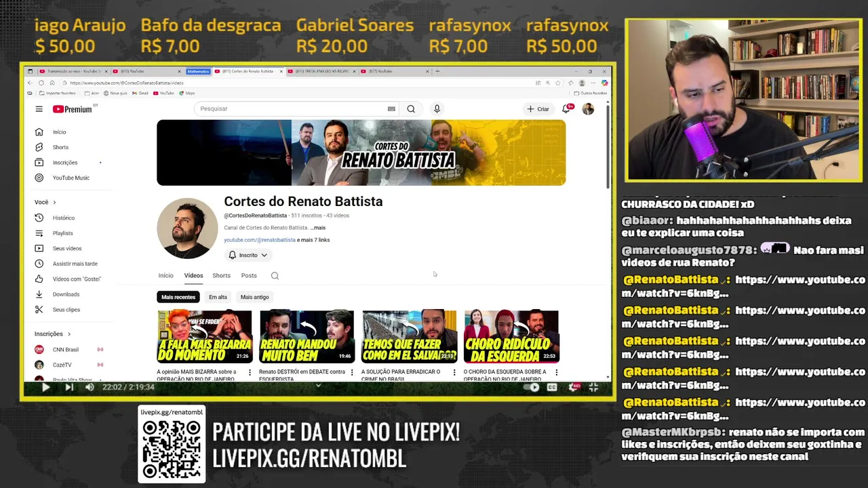Switch to channel Início tab

pyautogui.click(x=165, y=276)
